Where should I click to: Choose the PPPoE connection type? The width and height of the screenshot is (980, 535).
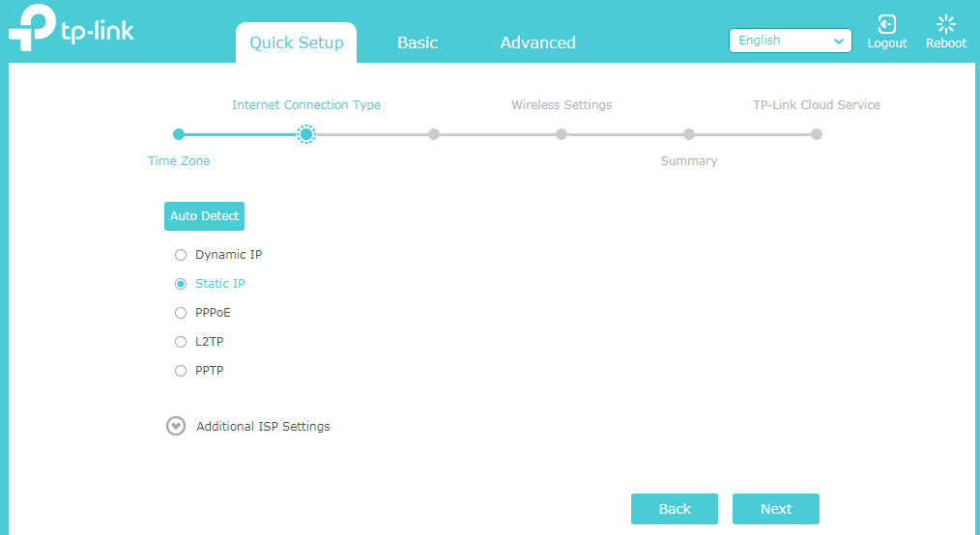click(x=181, y=313)
